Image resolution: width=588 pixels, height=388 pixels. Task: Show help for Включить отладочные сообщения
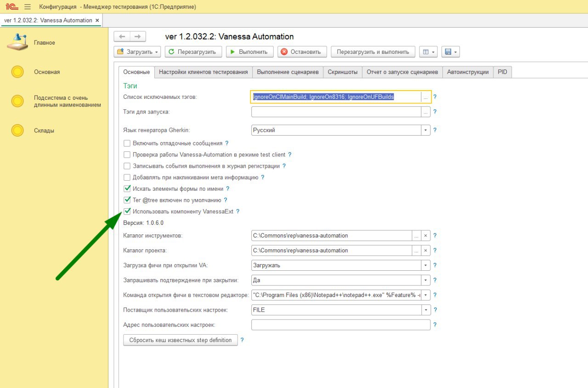pyautogui.click(x=227, y=143)
